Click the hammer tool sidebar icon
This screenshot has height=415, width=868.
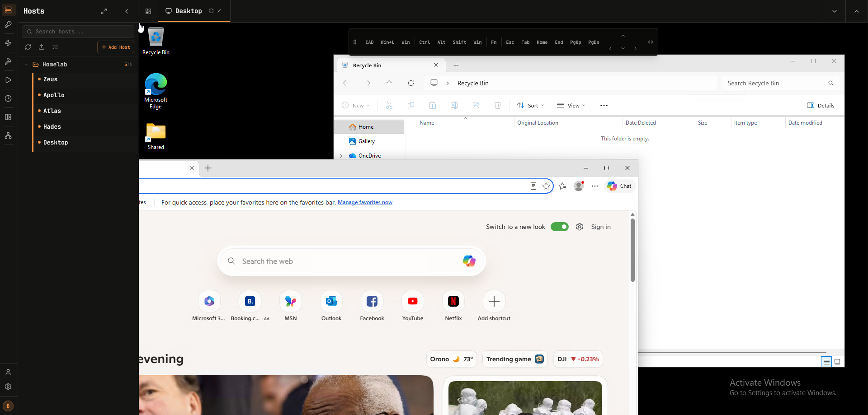(8, 61)
